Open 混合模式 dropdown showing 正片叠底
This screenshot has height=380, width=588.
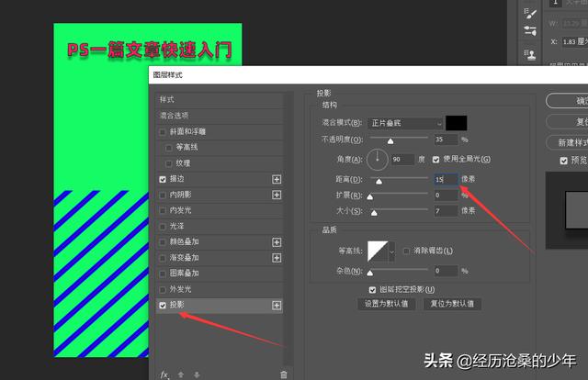coord(406,123)
